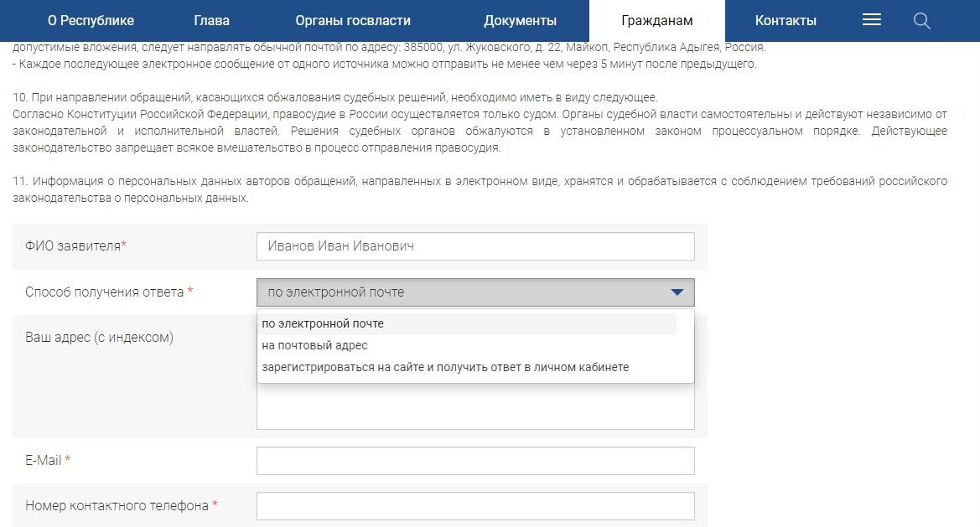Open the site search magnifier icon
The image size is (980, 527).
tap(921, 21)
